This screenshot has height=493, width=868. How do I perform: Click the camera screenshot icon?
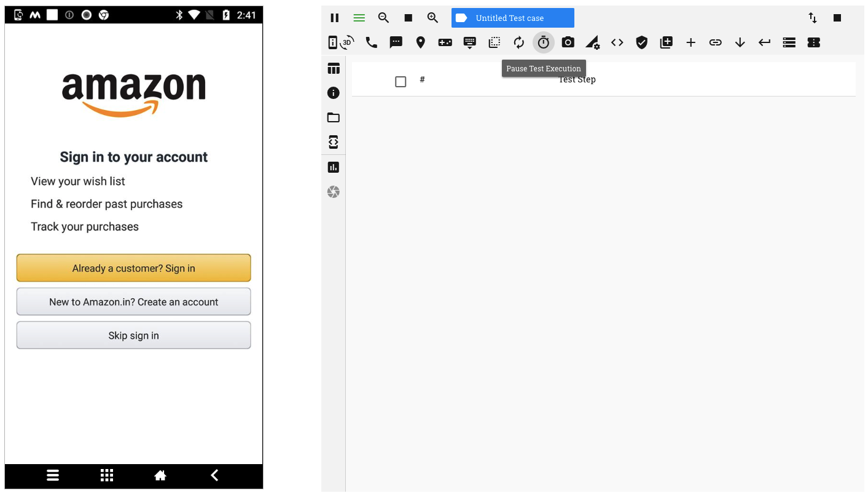pyautogui.click(x=568, y=42)
